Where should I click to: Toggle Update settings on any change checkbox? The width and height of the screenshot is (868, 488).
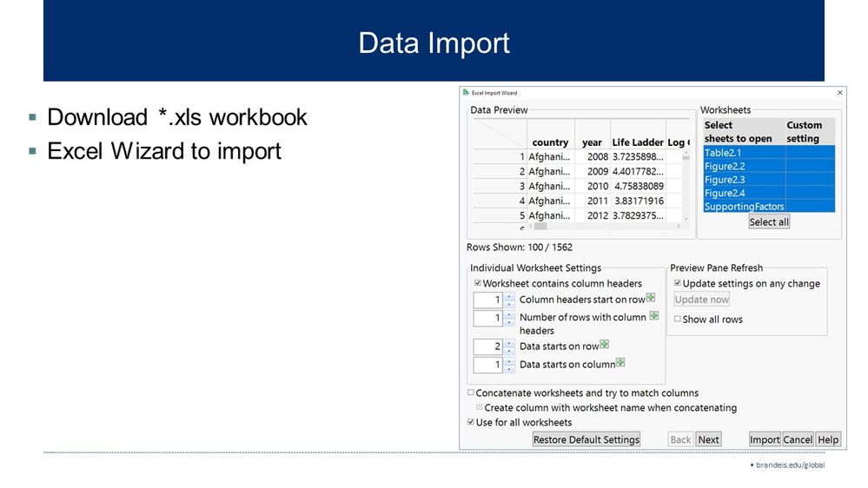[x=678, y=283]
